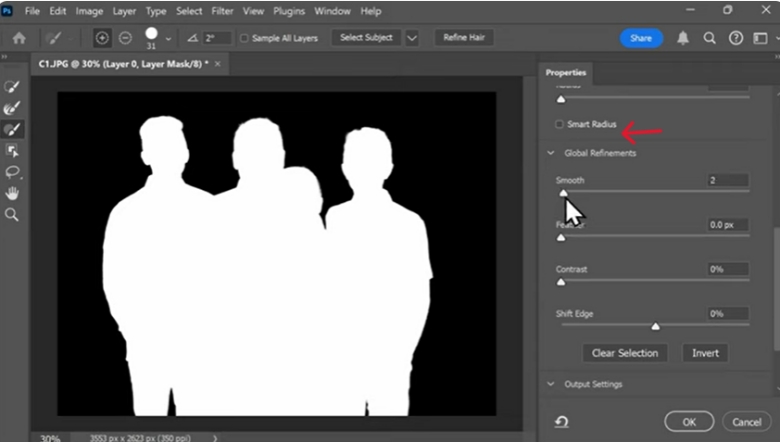The image size is (780, 442).
Task: Open the tool preset picker brush icon
Action: [54, 38]
